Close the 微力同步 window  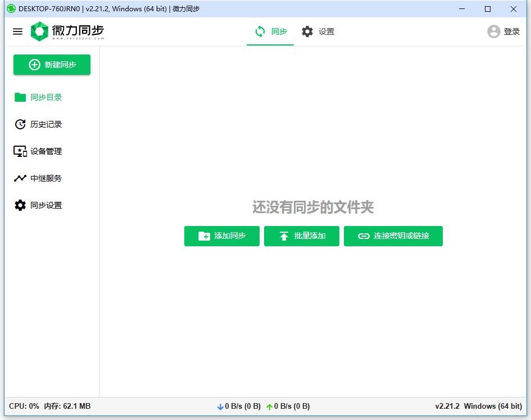pos(514,9)
